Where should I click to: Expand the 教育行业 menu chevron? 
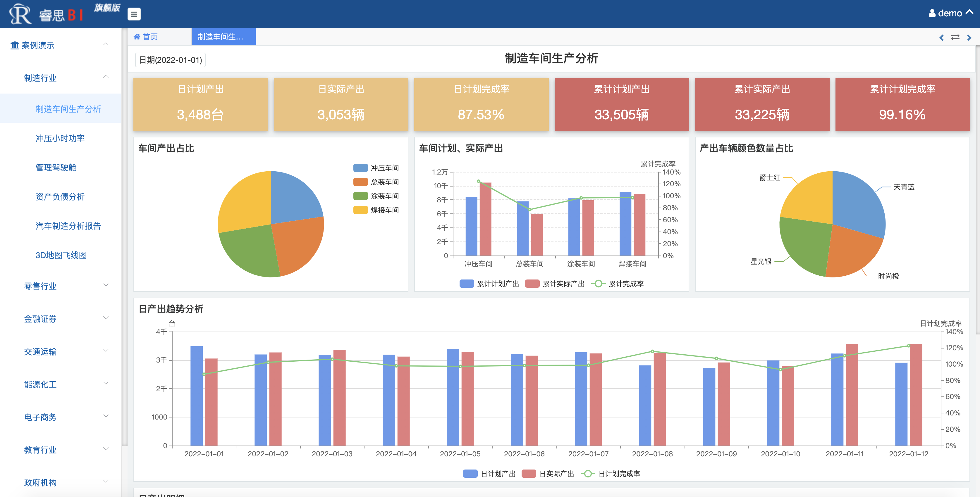[x=106, y=449]
